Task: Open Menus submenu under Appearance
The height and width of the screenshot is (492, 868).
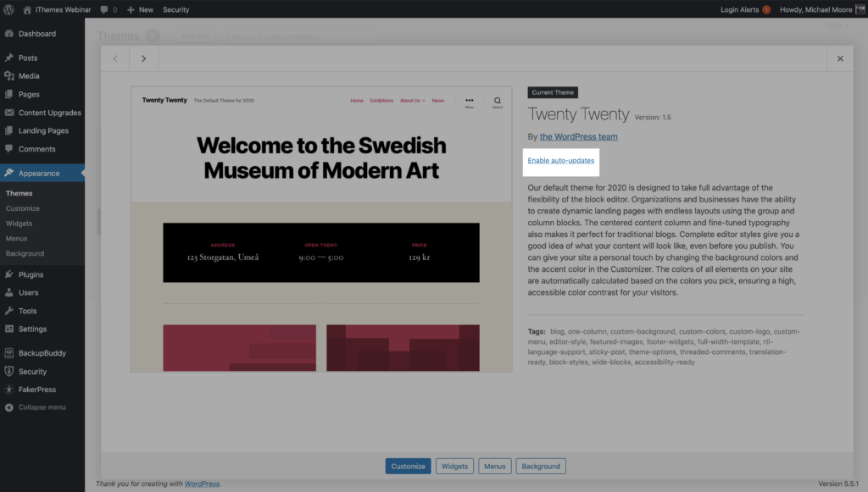Action: point(17,238)
